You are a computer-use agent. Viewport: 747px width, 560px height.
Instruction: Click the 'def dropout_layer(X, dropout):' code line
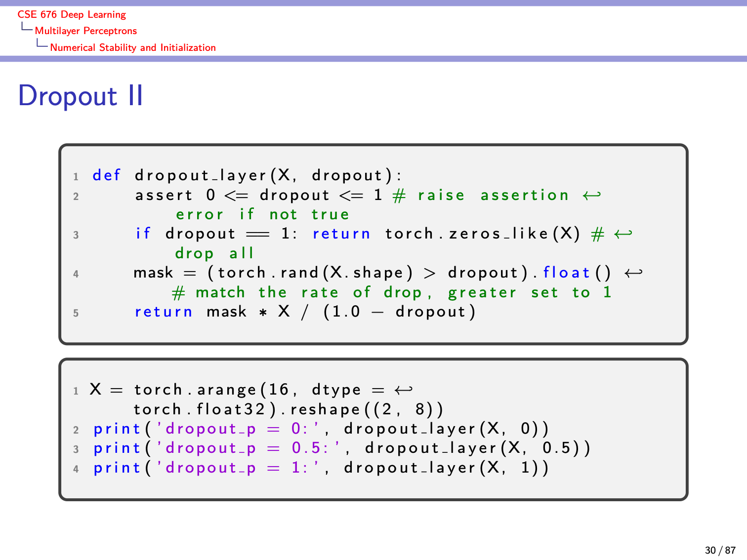(247, 175)
